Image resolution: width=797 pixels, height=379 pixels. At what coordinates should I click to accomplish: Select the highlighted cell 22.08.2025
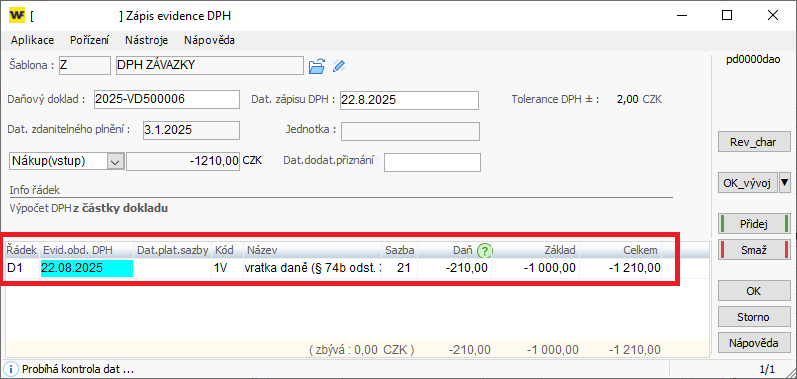pyautogui.click(x=86, y=268)
